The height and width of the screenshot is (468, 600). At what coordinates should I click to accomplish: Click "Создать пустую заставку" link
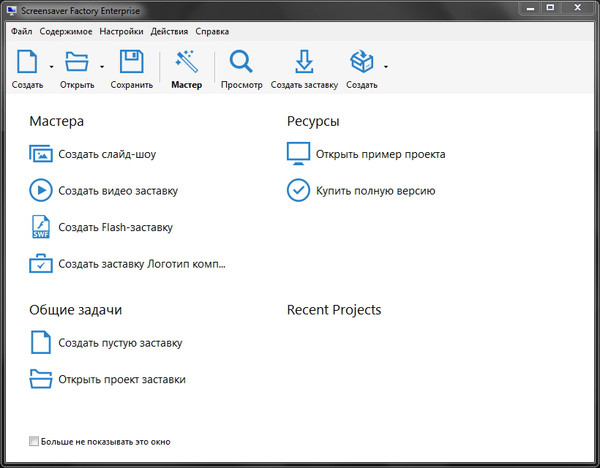tap(120, 343)
